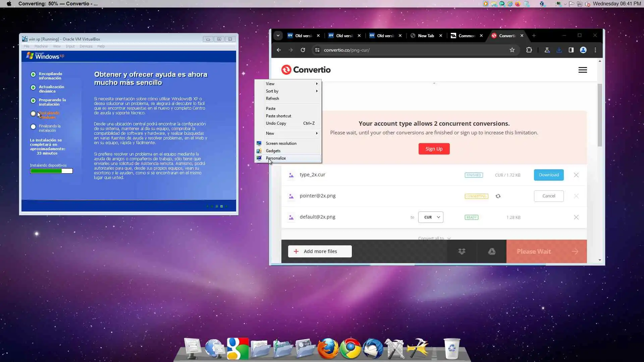This screenshot has height=362, width=644.
Task: Click the Chrome reload page icon
Action: click(303, 50)
